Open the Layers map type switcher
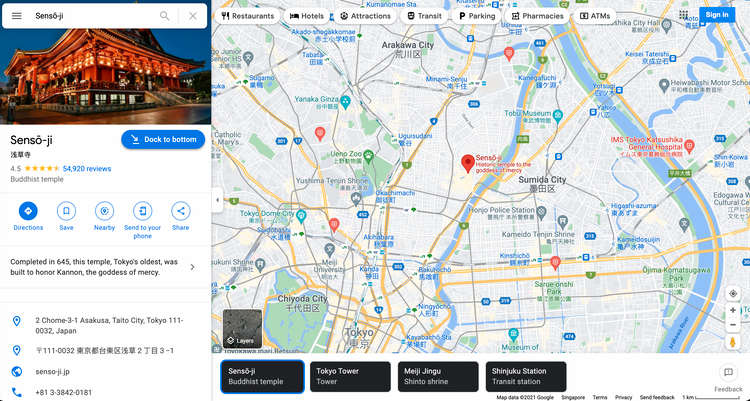This screenshot has height=401, width=750. pyautogui.click(x=243, y=329)
